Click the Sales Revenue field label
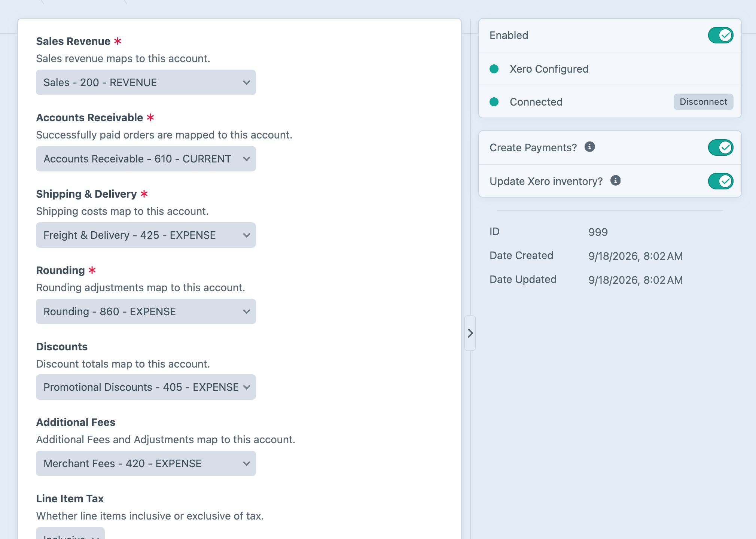 pyautogui.click(x=73, y=41)
